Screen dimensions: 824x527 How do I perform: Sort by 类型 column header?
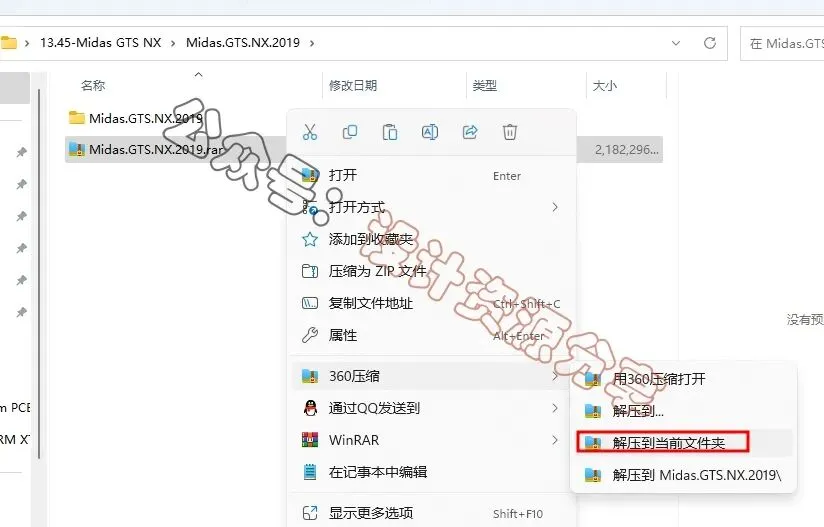485,85
